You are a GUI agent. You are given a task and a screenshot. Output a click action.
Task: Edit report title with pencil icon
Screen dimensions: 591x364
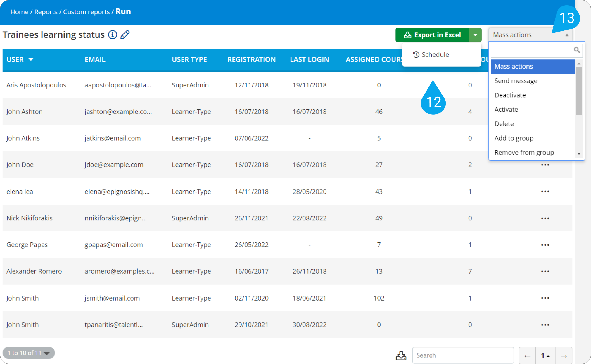(125, 35)
